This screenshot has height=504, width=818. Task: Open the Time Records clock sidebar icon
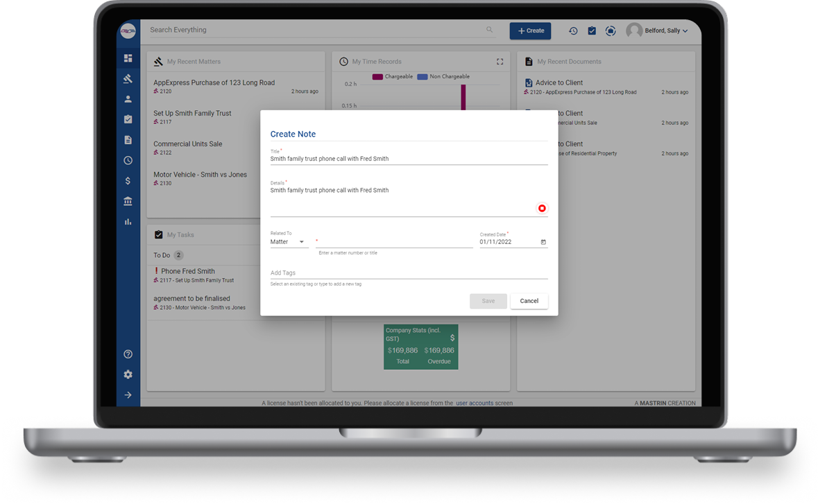128,160
